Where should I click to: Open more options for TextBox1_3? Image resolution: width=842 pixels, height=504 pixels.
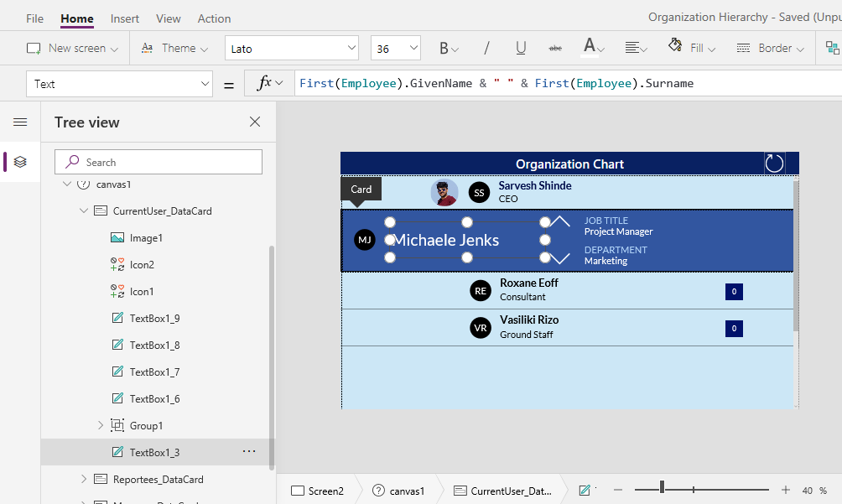pos(248,451)
